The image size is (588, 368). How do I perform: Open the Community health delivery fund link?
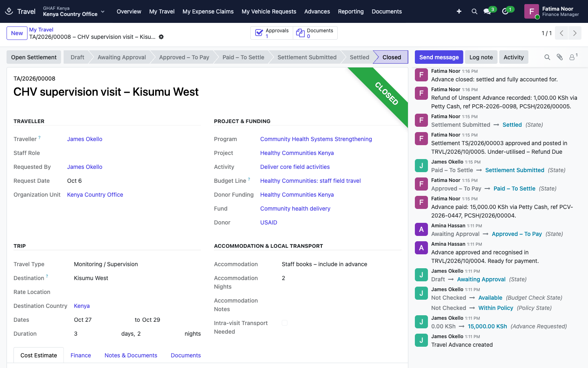295,209
